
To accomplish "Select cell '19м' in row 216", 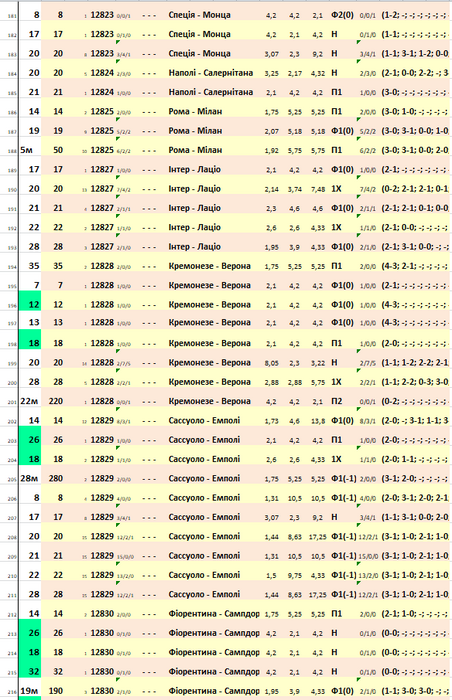I will (29, 691).
